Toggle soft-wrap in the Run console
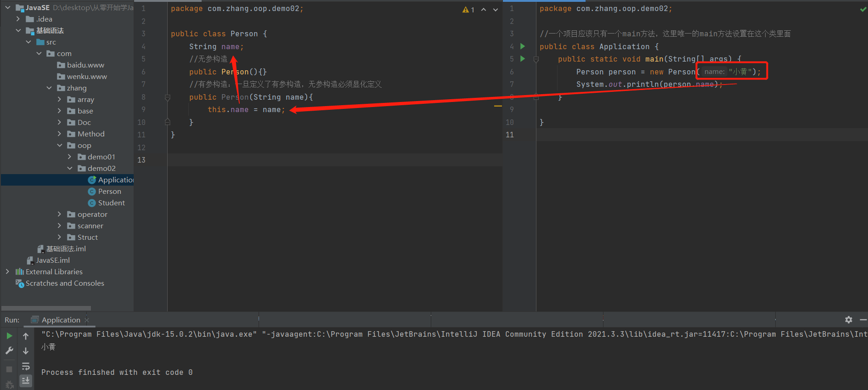The image size is (868, 390). pos(26,366)
